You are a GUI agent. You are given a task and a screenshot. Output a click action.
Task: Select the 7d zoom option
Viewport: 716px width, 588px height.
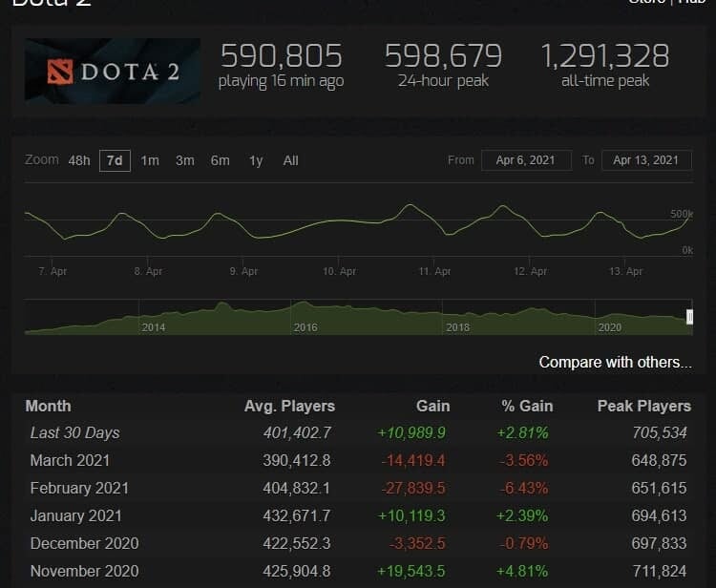115,160
